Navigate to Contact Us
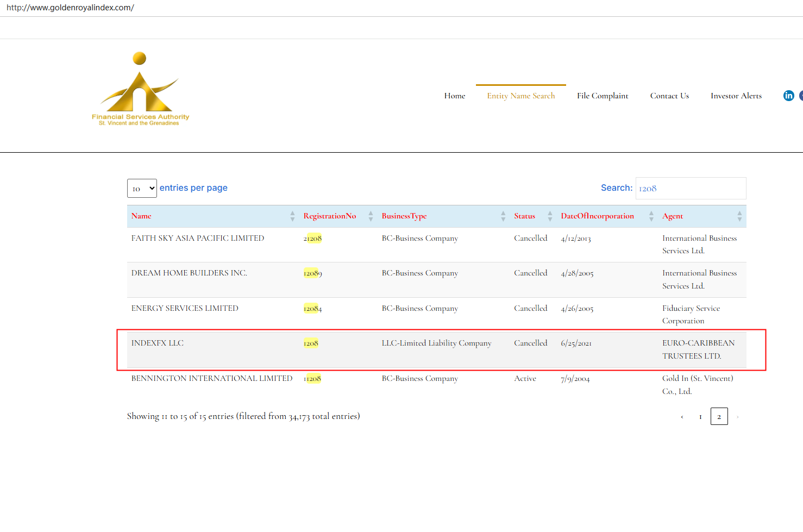Viewport: 803px width, 532px height. (669, 96)
